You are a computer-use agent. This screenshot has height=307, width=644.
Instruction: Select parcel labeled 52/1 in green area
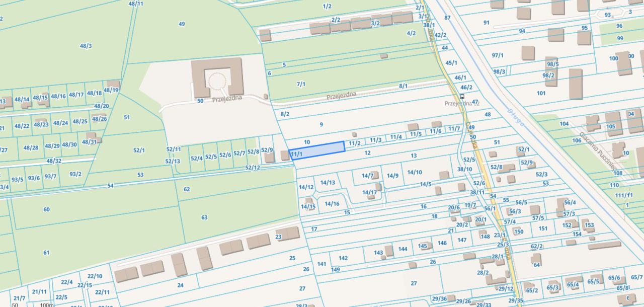point(139,150)
